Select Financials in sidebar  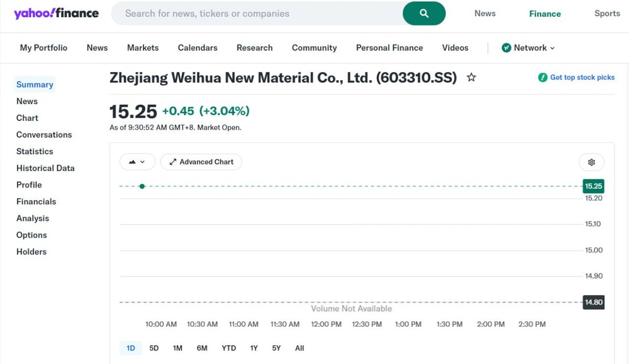36,202
